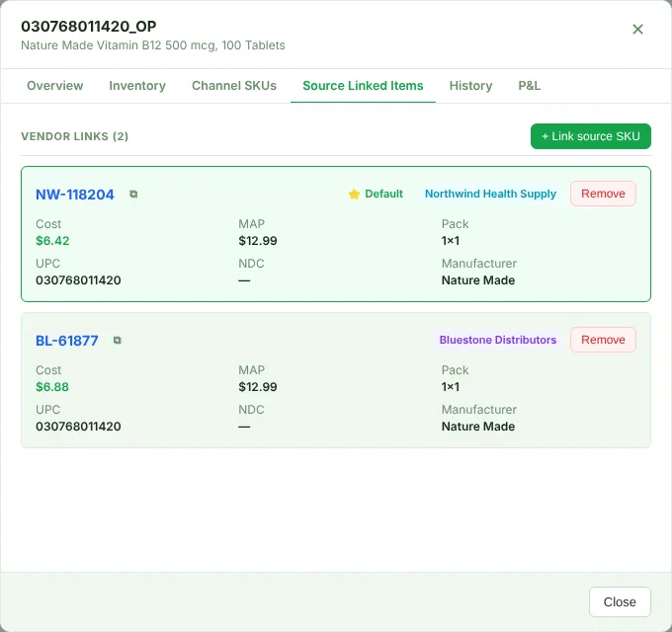The height and width of the screenshot is (632, 672).
Task: Click the MAP $12.99 on BL-61877
Action: pos(258,387)
